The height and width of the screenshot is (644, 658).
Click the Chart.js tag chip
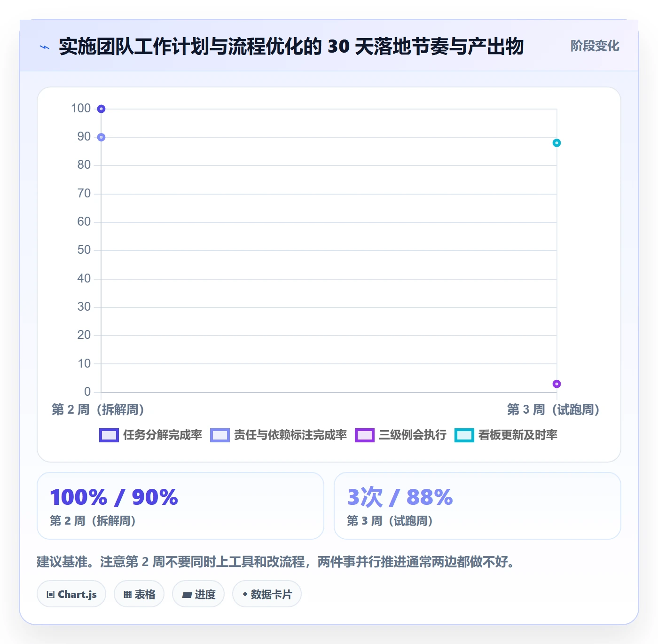[x=71, y=594]
